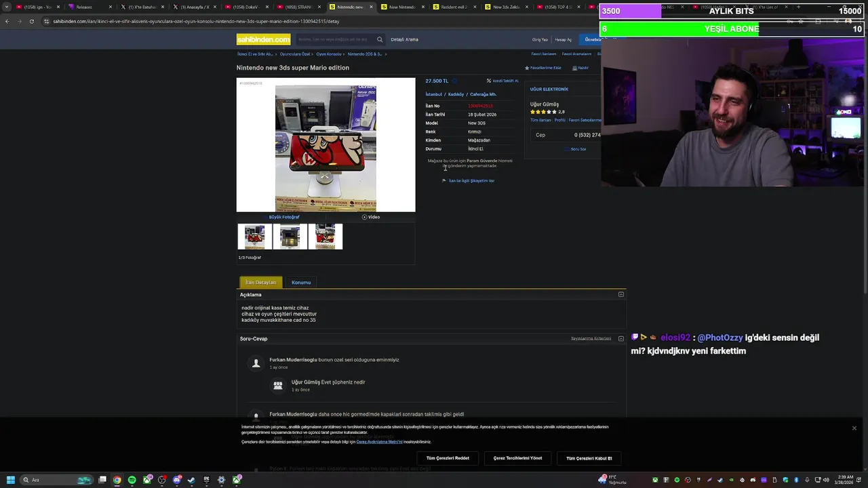Switch to Konumu tab
Image resolution: width=868 pixels, height=488 pixels.
(x=301, y=282)
